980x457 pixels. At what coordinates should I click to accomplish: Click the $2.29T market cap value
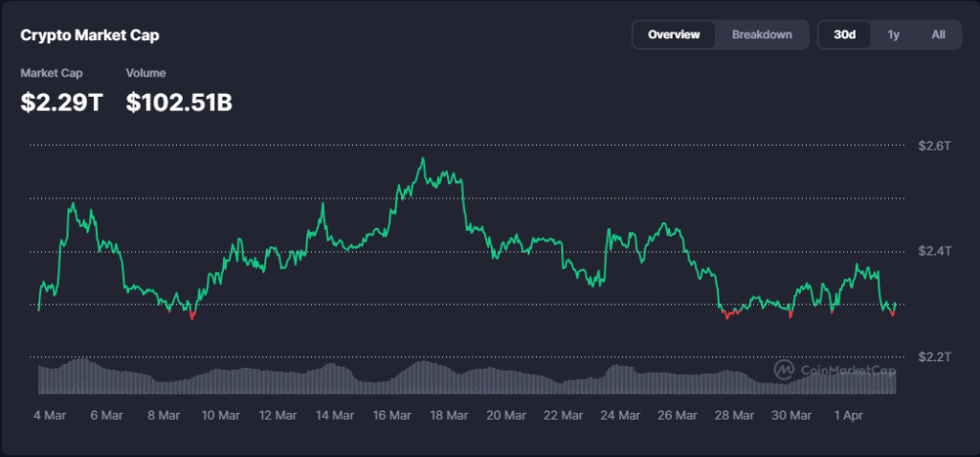coord(61,102)
